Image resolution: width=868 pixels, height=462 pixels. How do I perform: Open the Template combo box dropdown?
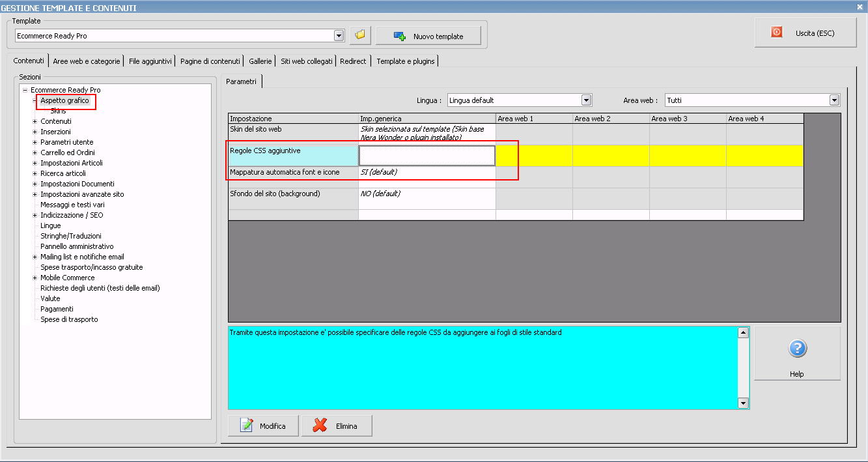pos(339,36)
